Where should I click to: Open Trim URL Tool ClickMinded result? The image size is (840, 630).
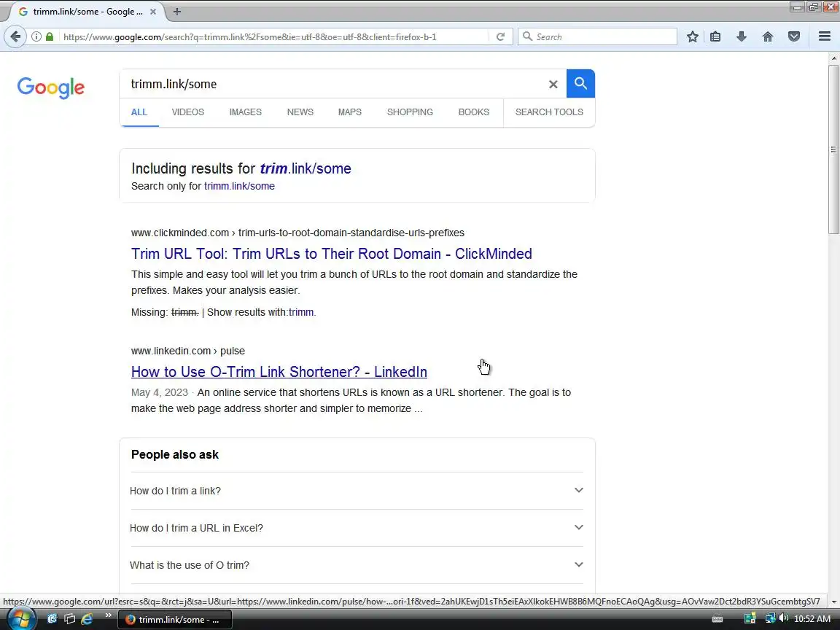332,254
